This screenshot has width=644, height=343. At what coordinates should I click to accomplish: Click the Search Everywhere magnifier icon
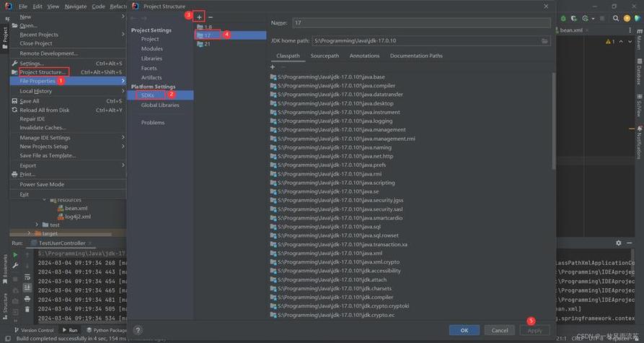[616, 18]
